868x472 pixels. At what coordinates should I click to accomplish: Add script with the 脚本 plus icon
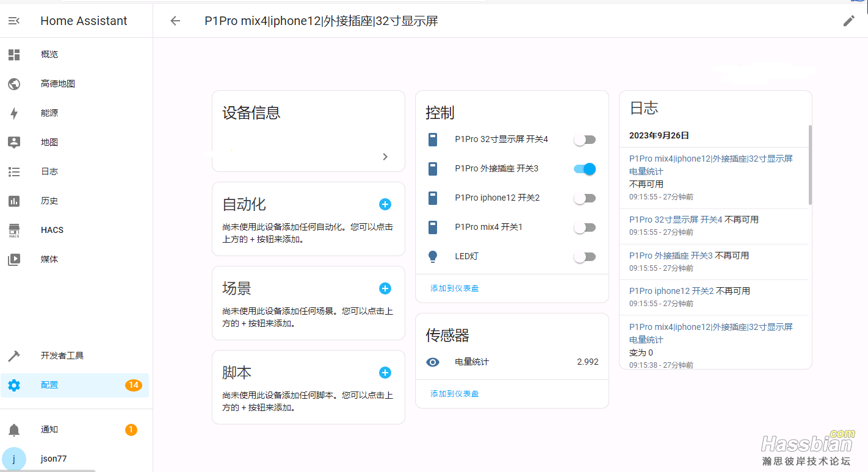(385, 373)
